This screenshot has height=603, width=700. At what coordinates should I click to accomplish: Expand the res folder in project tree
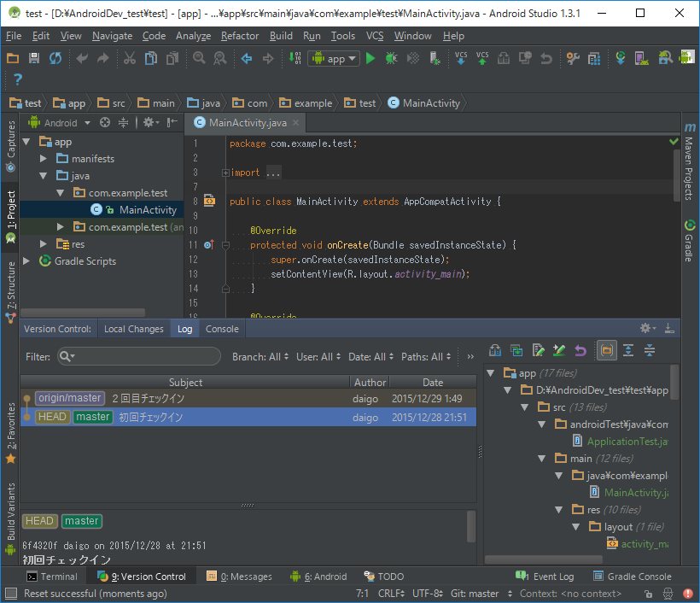(x=44, y=244)
